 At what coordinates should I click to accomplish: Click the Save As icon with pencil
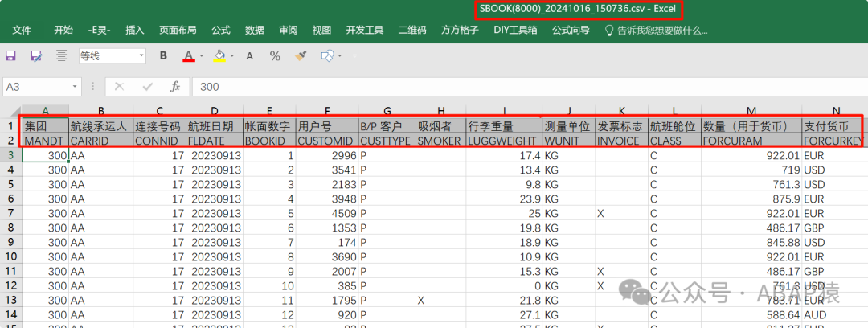pos(36,55)
